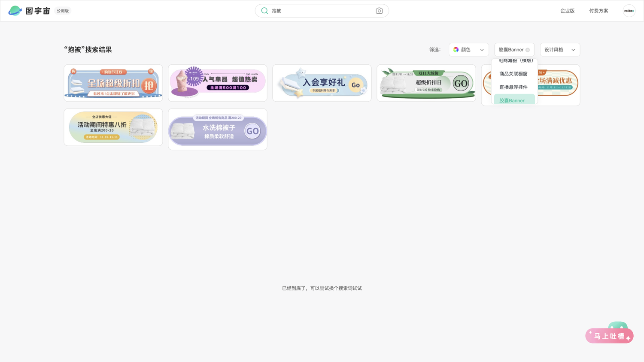This screenshot has height=362, width=644.
Task: Select highlighted 胶囊Banner menu option
Action: click(x=514, y=99)
